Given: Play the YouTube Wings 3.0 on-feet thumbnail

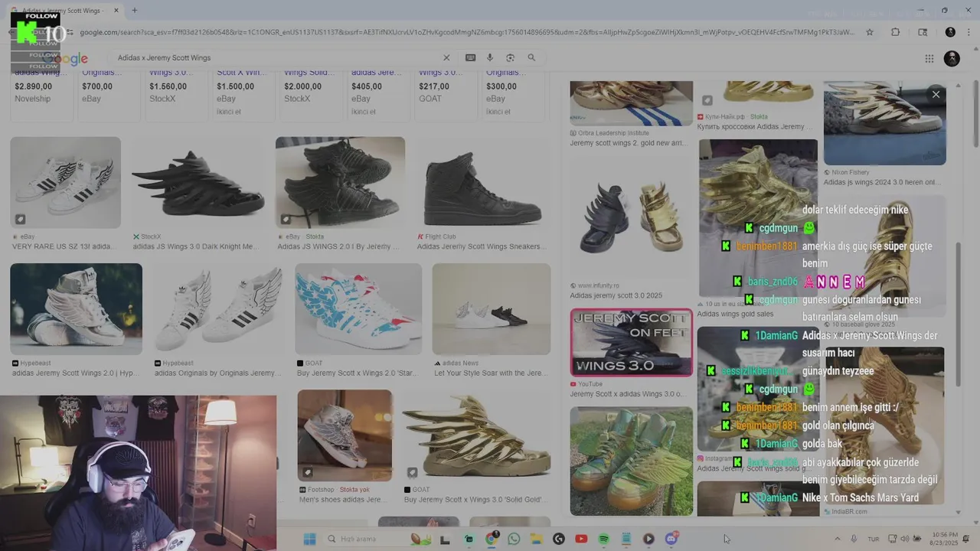Looking at the screenshot, I should coord(631,342).
